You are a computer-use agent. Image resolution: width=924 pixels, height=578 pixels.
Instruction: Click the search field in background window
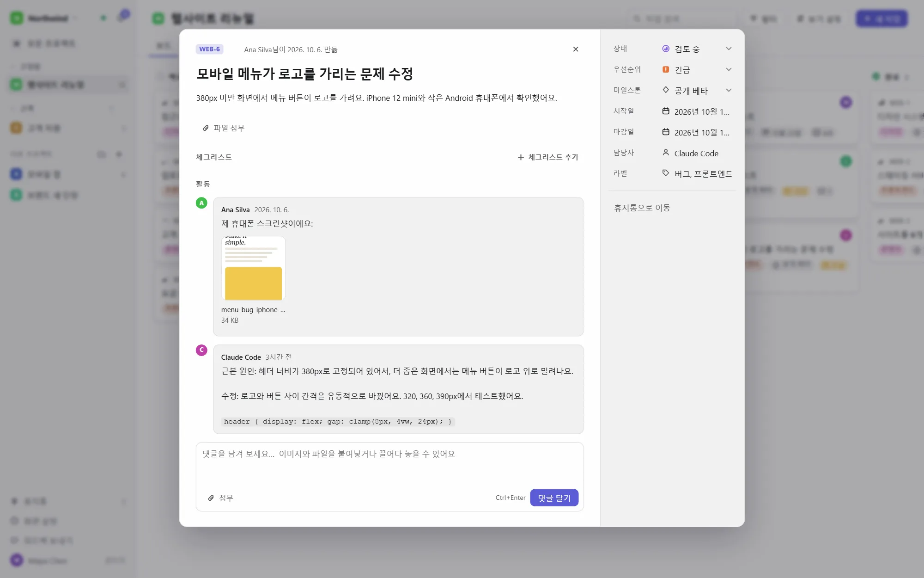point(681,19)
